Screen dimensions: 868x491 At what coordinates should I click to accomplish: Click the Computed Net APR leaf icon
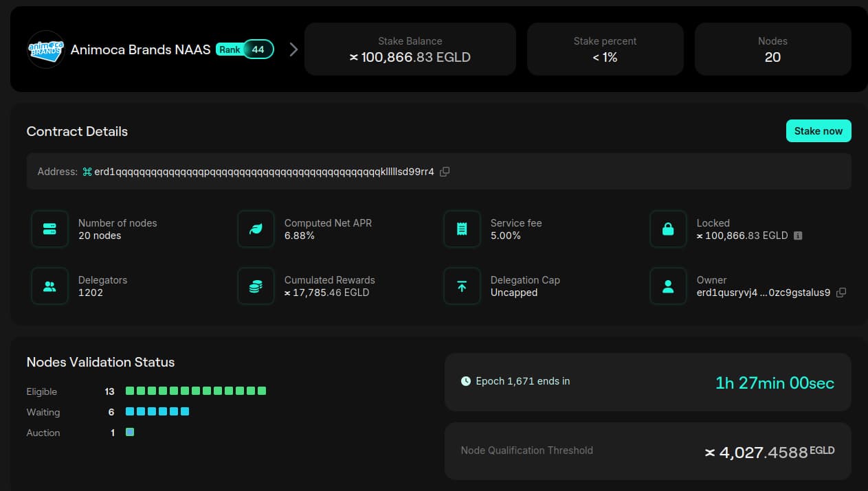tap(256, 229)
